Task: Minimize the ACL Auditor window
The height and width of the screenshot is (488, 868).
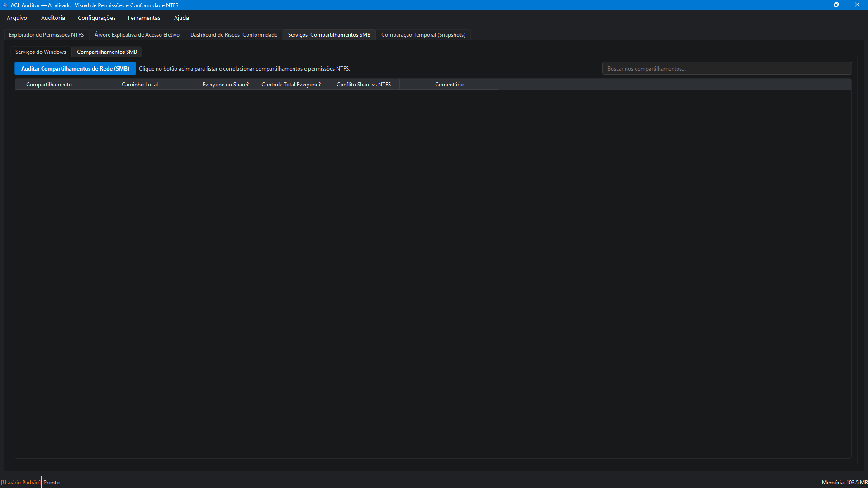Action: [816, 5]
